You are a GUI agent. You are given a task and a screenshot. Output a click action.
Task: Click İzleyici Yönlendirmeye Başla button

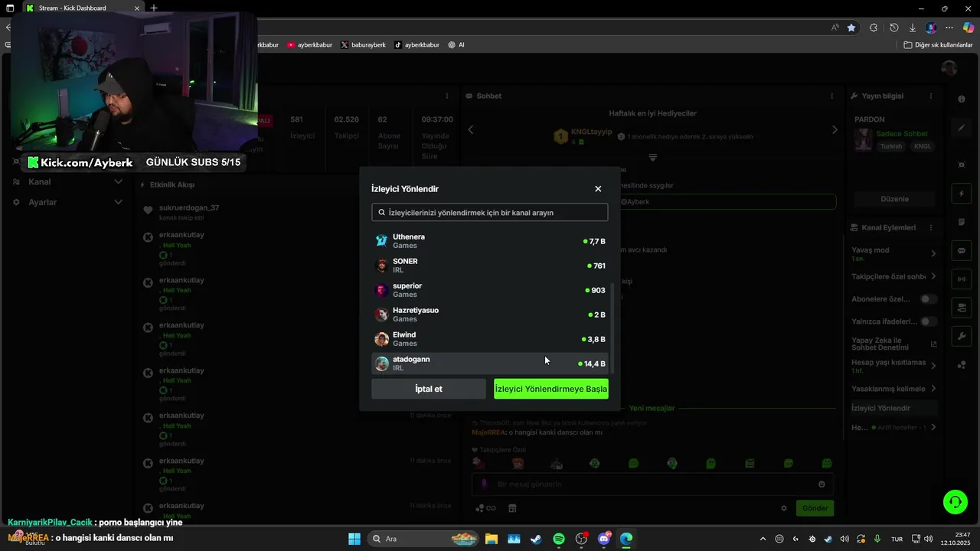point(551,389)
